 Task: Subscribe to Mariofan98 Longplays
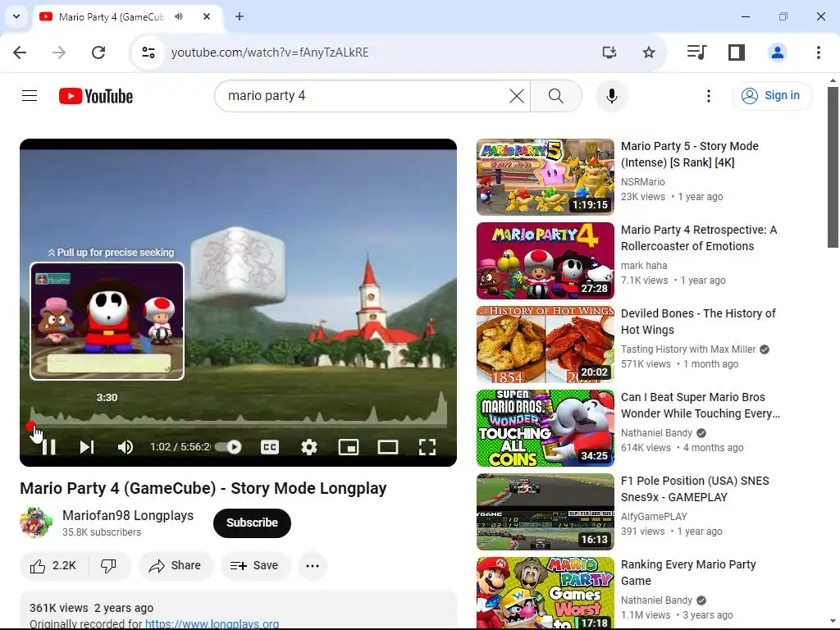[x=252, y=523]
